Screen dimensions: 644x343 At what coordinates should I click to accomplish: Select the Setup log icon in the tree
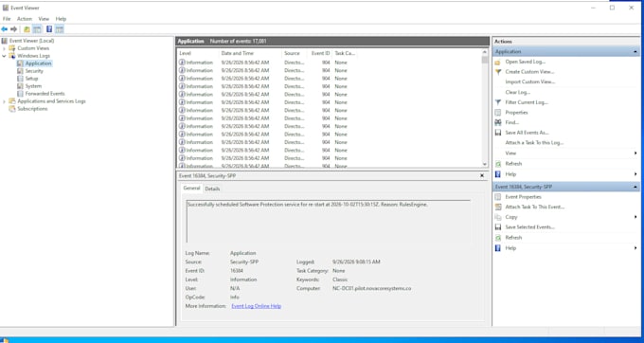click(x=20, y=79)
